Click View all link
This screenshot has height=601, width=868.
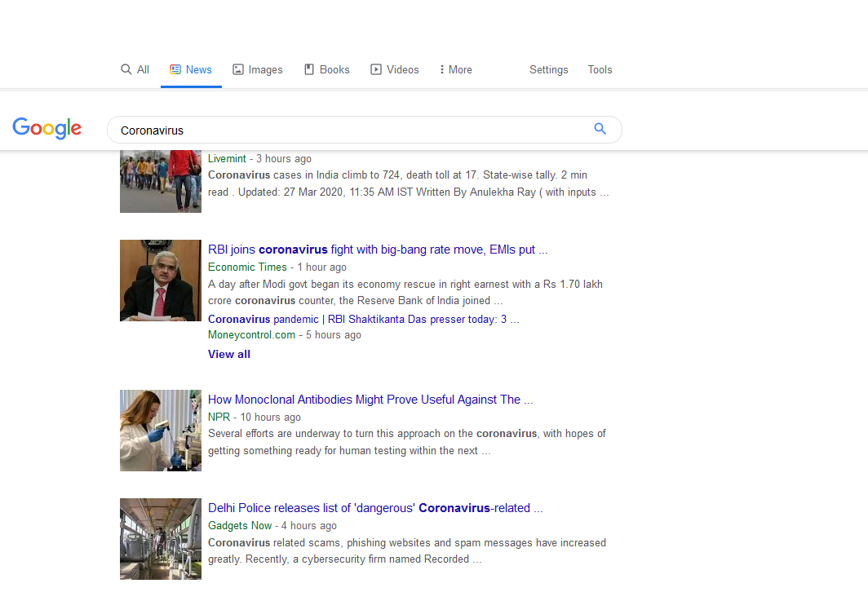pos(229,354)
